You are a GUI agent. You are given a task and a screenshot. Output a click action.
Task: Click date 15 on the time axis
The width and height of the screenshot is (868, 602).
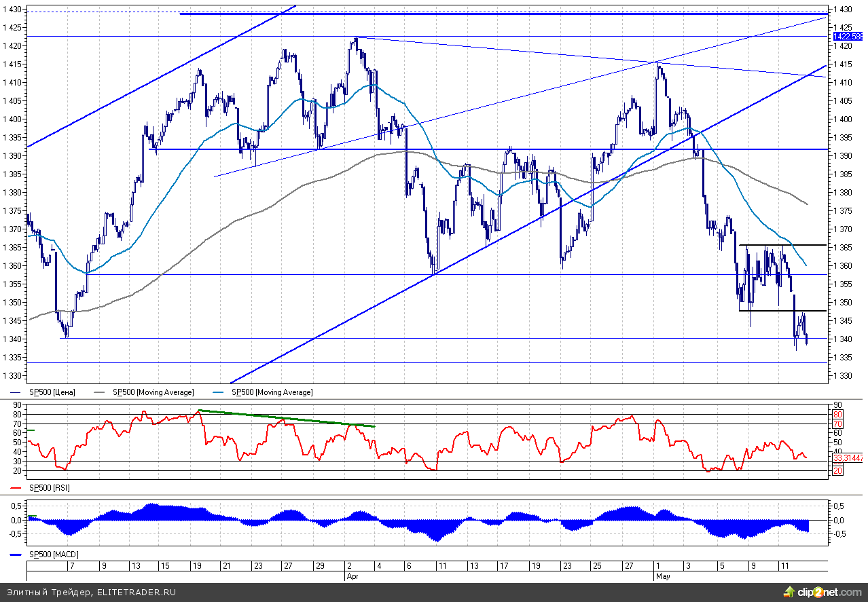[x=165, y=565]
